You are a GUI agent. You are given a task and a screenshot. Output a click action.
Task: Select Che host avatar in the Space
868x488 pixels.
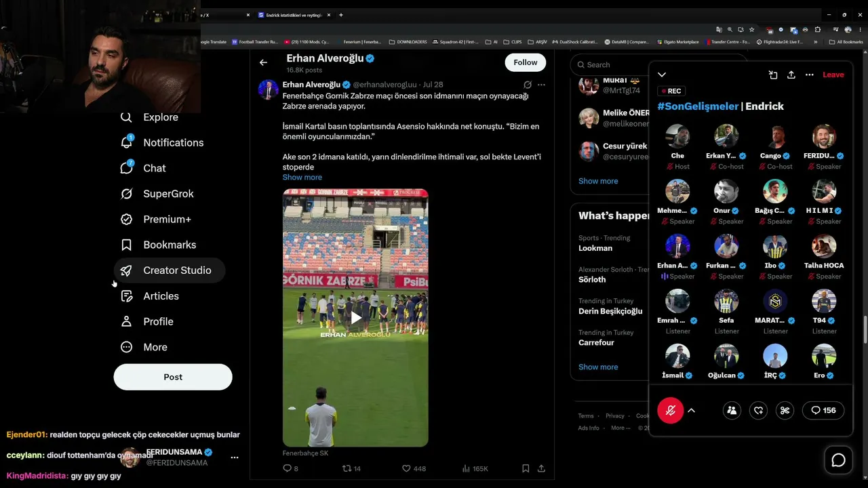pos(677,137)
